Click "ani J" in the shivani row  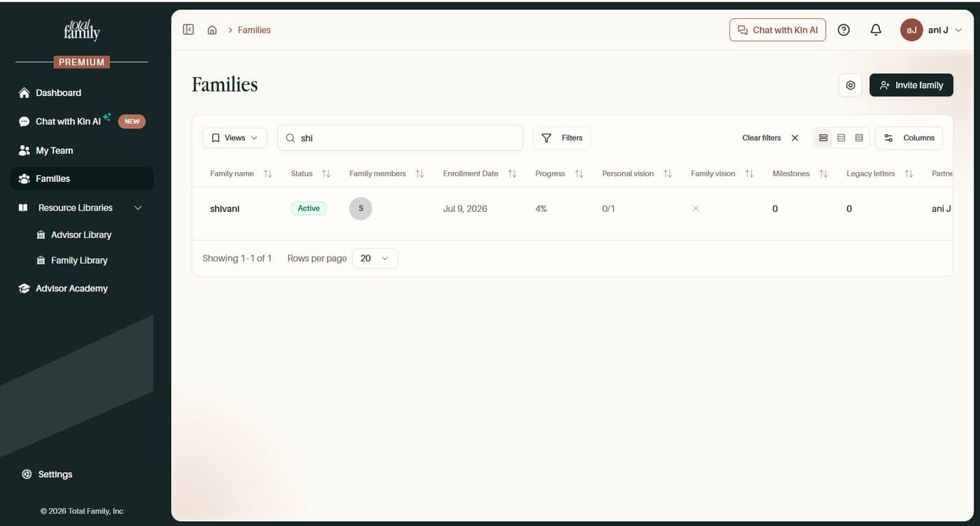click(941, 208)
